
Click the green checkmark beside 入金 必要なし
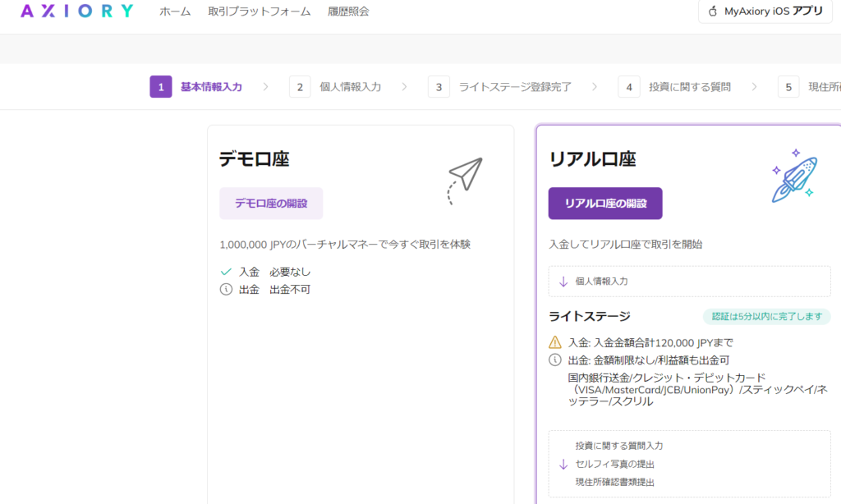(x=226, y=272)
